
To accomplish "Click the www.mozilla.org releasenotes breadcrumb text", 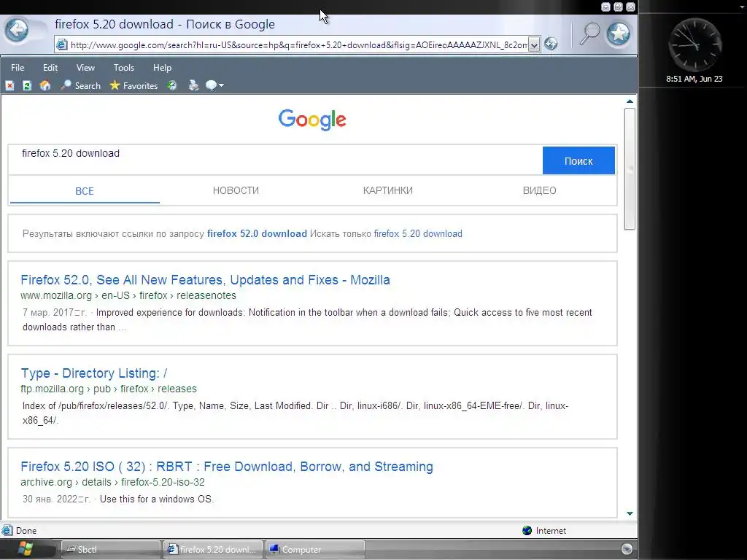I will coord(128,295).
